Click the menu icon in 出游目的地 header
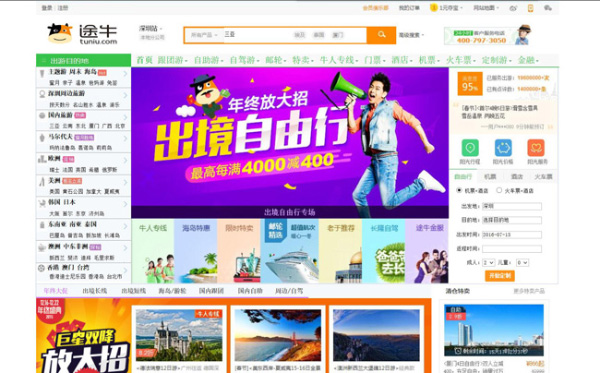Image resolution: width=600 pixels, height=373 pixels. click(44, 61)
